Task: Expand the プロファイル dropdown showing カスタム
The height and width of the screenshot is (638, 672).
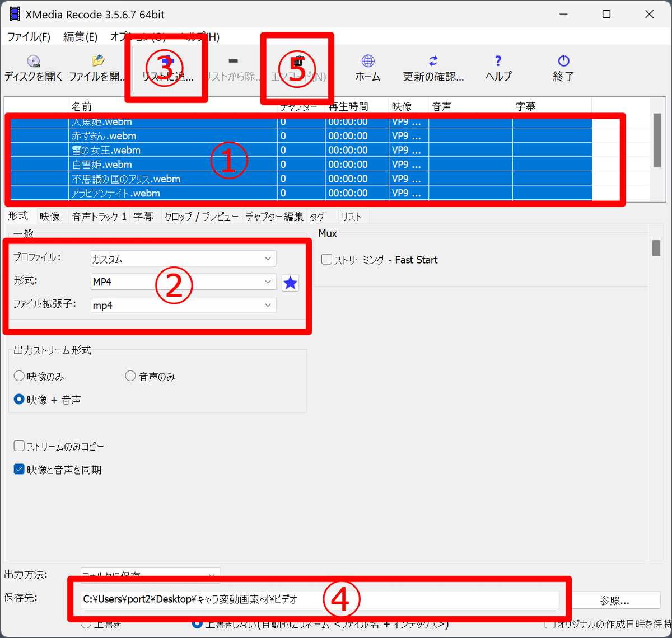Action: [x=183, y=259]
